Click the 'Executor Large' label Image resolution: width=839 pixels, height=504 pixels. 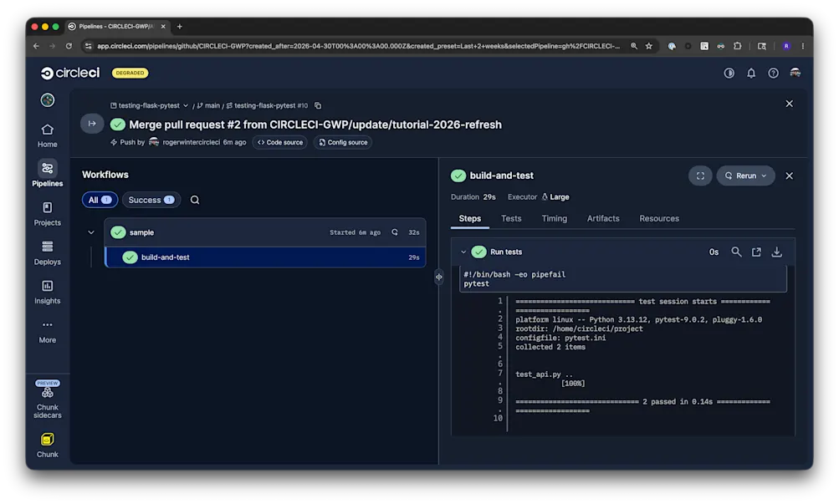point(539,196)
